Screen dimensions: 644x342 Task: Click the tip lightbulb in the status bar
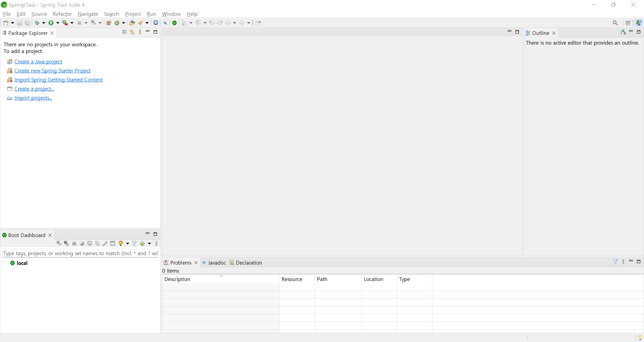pos(640,338)
